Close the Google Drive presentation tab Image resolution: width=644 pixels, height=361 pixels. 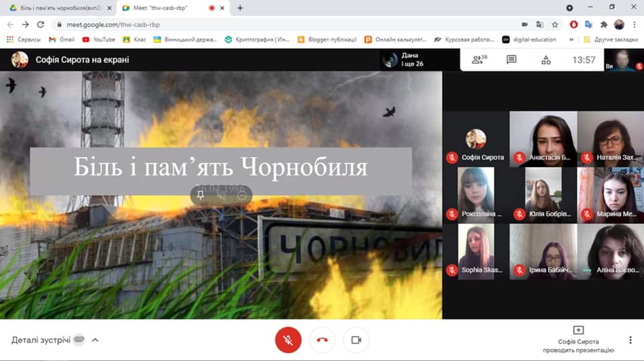(x=109, y=8)
